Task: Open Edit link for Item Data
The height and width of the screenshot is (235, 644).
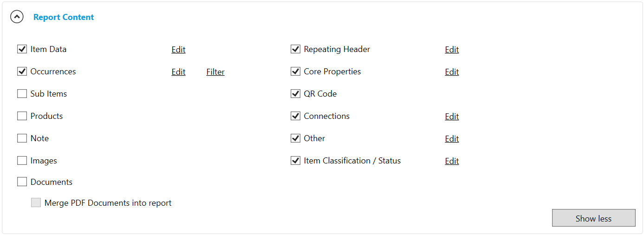Action: [178, 50]
